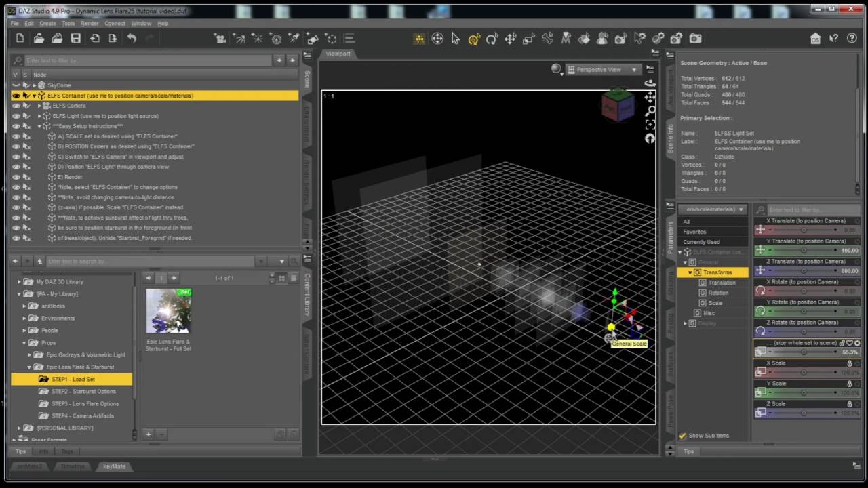Click the Parameters filter text field
Viewport: 868px width, 488px height.
tap(814, 210)
